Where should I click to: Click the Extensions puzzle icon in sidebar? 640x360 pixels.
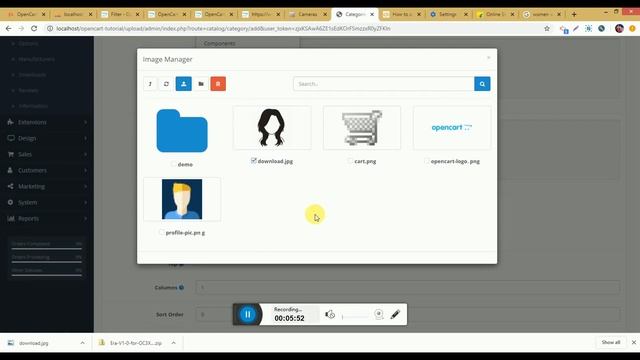coord(11,122)
